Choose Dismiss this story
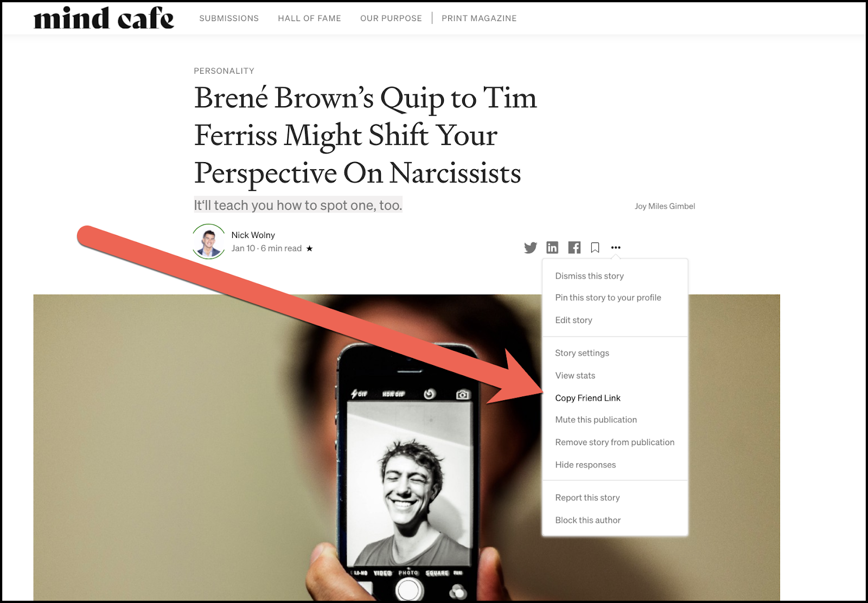The width and height of the screenshot is (868, 603). pyautogui.click(x=589, y=276)
